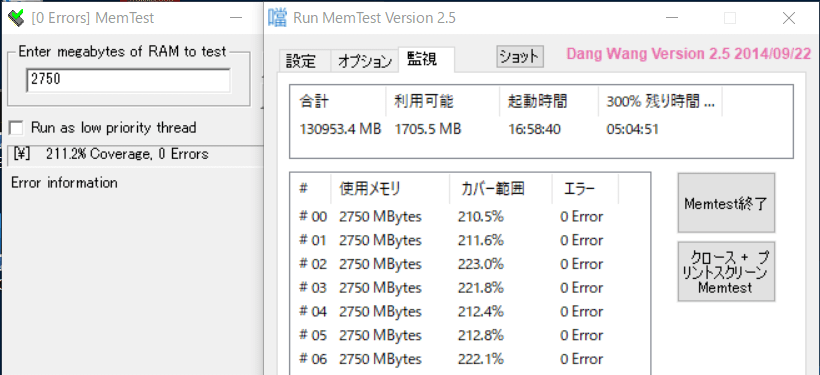Select row # 04 in the list
The image size is (820, 375).
pyautogui.click(x=470, y=312)
